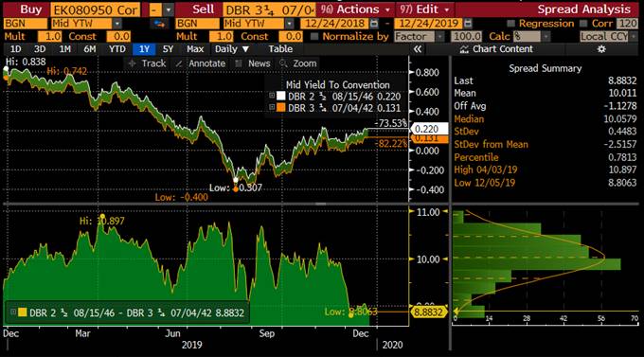Open the Normalize Factor dropdown
This screenshot has height=357, width=644.
(439, 37)
